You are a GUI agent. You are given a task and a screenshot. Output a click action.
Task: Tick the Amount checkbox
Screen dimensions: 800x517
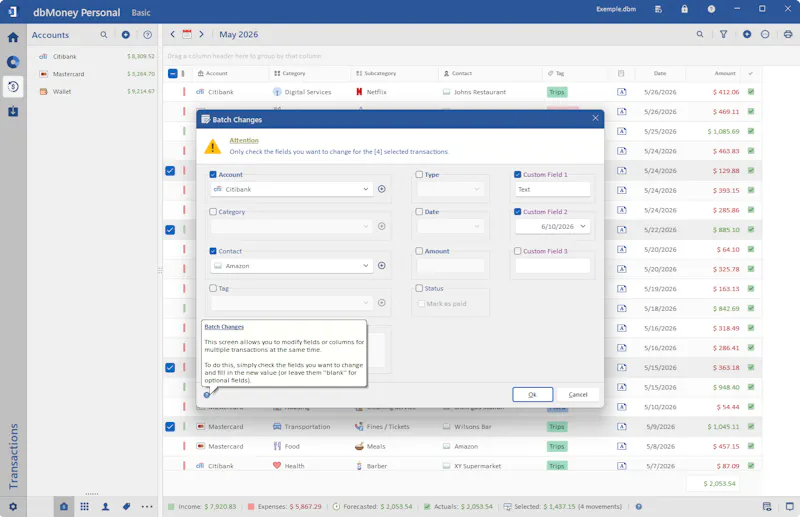click(x=419, y=251)
